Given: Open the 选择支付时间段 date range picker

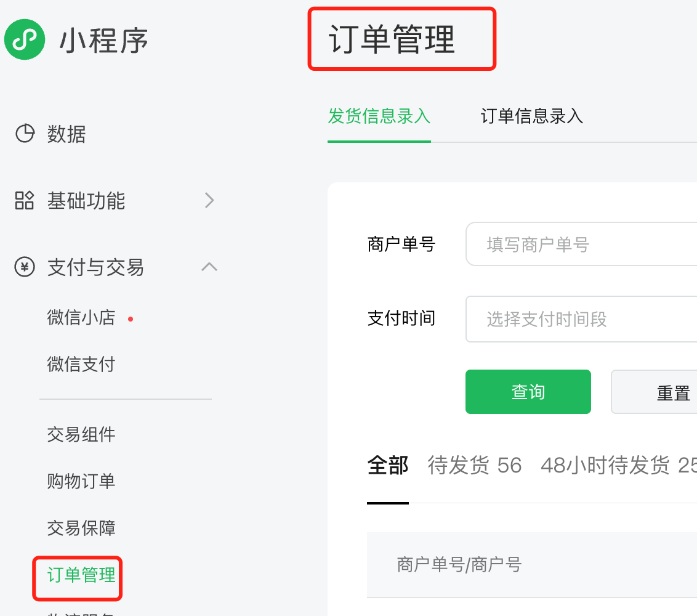Looking at the screenshot, I should click(x=581, y=319).
